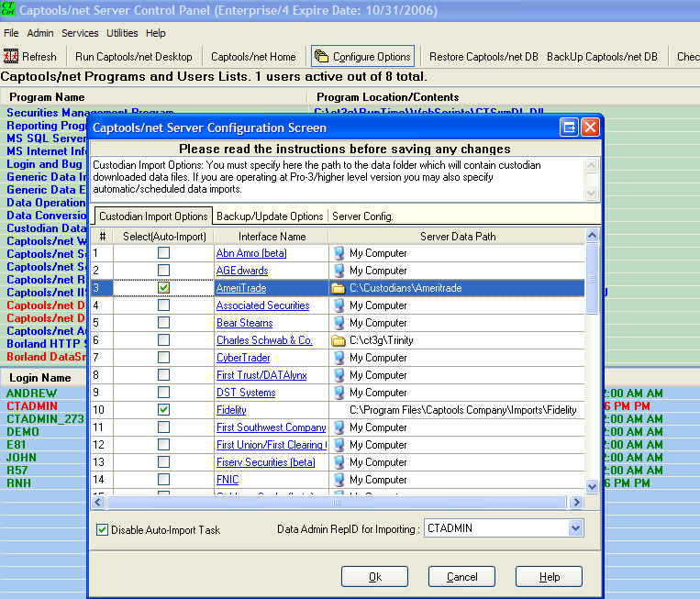Open the Server Config. tab

click(362, 216)
